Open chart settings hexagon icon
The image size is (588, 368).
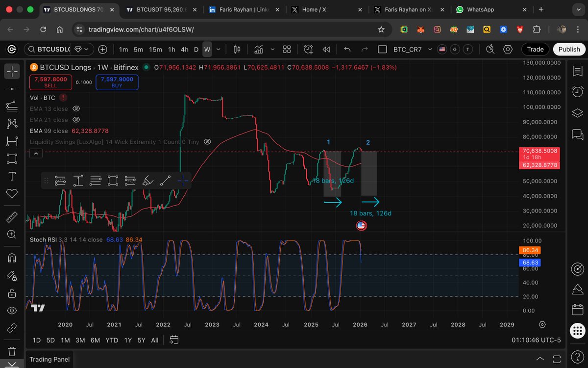pos(508,49)
